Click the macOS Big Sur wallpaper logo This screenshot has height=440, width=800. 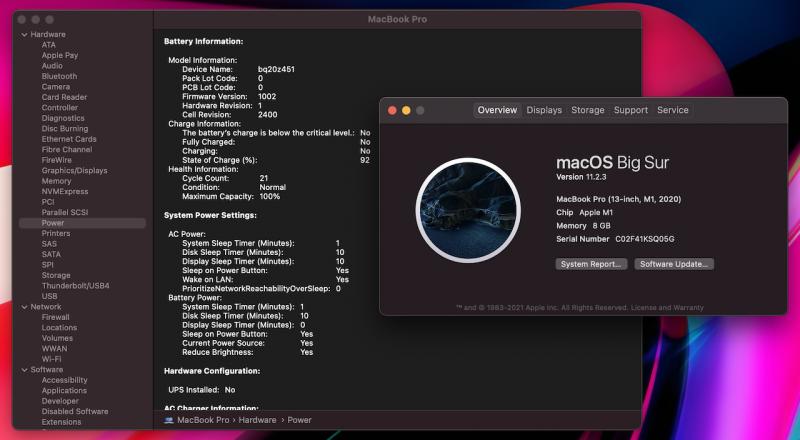click(x=468, y=210)
